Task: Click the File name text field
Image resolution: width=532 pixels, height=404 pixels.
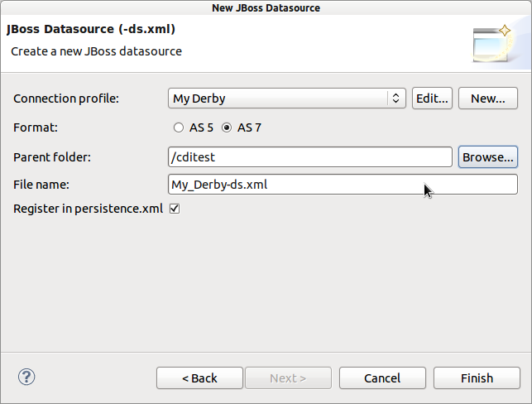Action: (x=343, y=185)
